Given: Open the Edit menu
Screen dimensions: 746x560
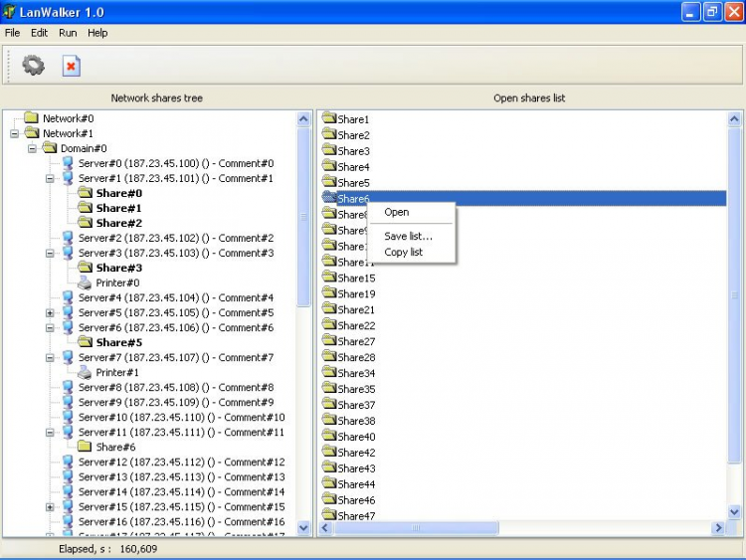Looking at the screenshot, I should 39,33.
